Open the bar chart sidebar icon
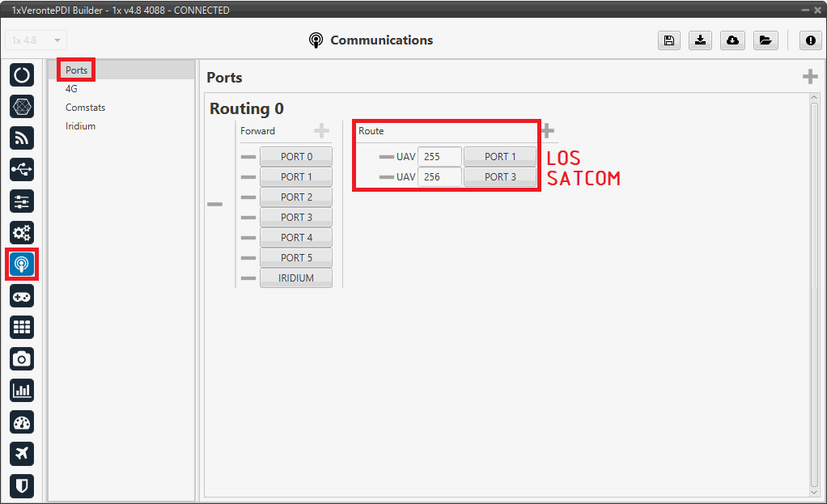Image resolution: width=827 pixels, height=504 pixels. click(x=22, y=391)
